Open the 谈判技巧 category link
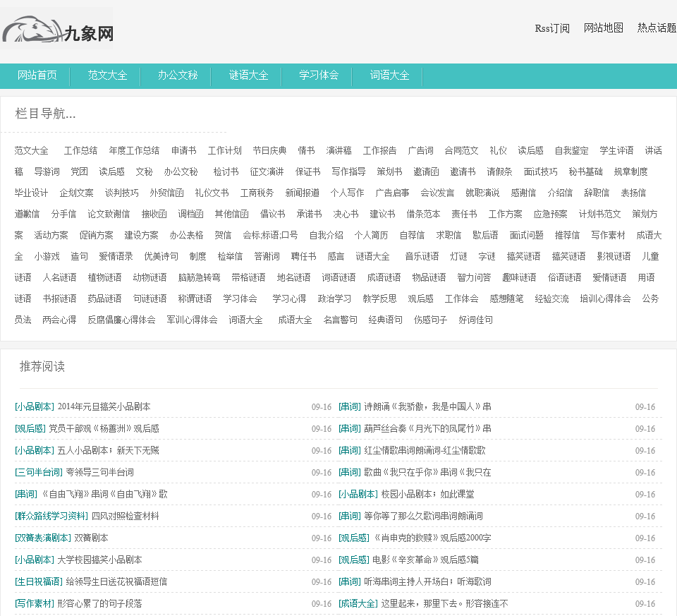677x616 pixels. coord(122,193)
